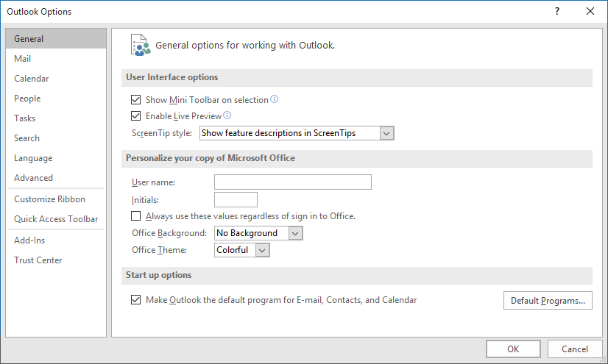Image resolution: width=608 pixels, height=364 pixels.
Task: Expand the Office Background dropdown
Action: coord(295,233)
